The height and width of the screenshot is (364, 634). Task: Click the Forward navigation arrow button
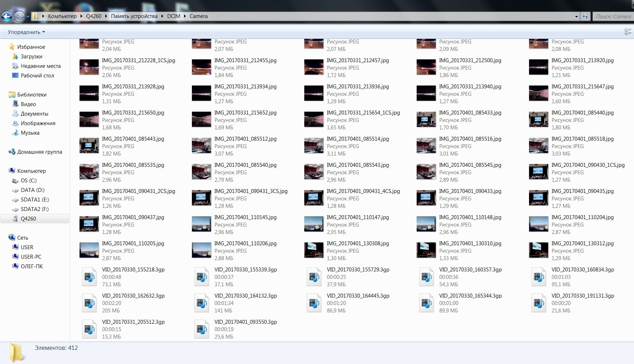click(19, 16)
